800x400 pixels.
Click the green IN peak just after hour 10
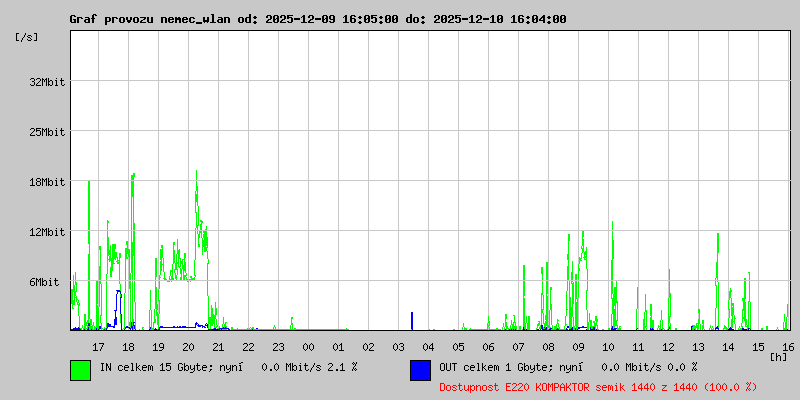pos(612,276)
